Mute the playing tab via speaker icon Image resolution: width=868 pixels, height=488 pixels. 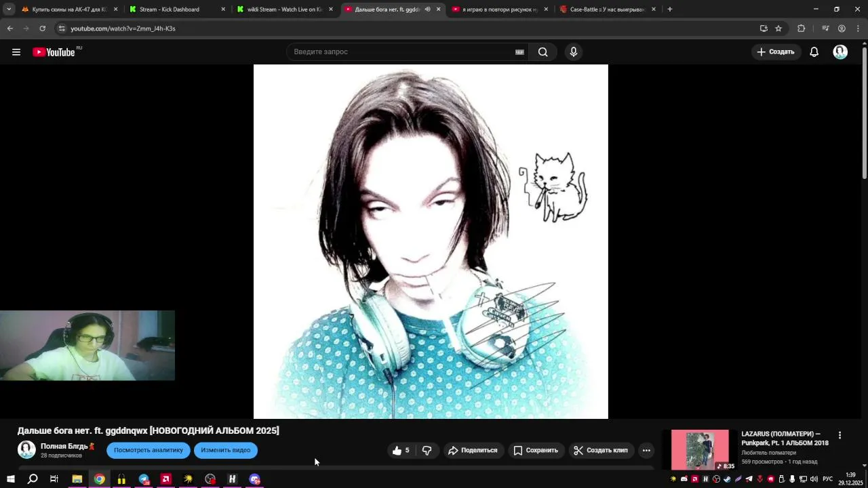coord(427,9)
